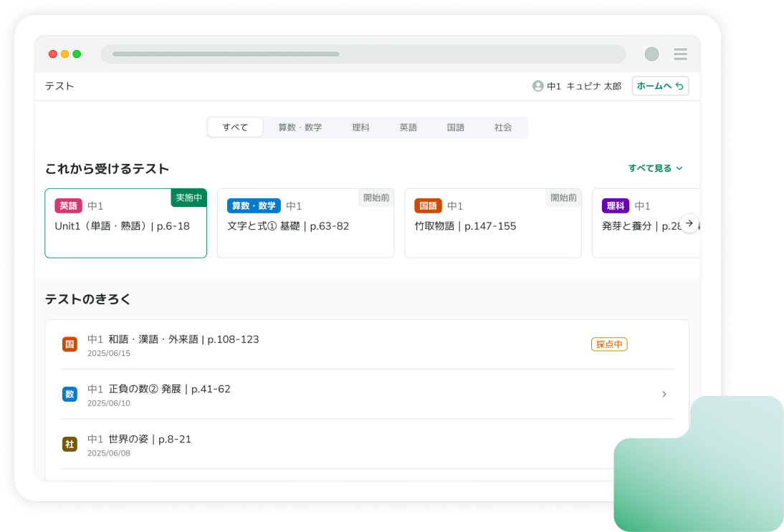Click the brown 社 subject icon
The image size is (784, 532).
(x=70, y=444)
